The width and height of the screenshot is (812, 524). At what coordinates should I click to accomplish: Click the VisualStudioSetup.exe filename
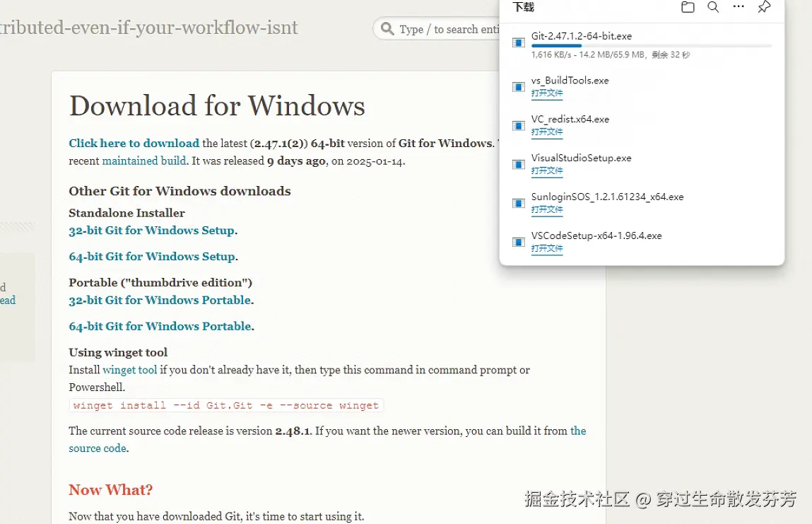[582, 158]
